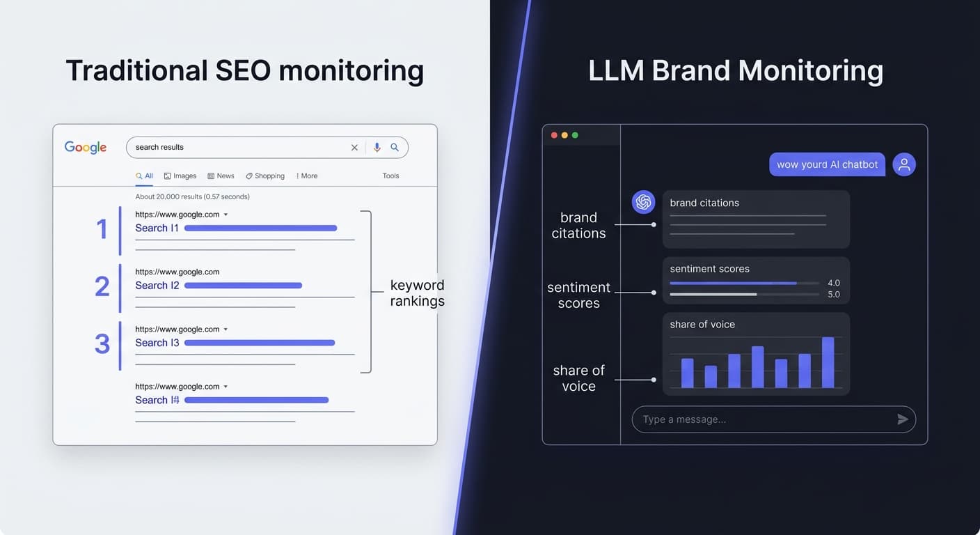This screenshot has width=980, height=535.
Task: Open the Tools option
Action: coord(391,176)
